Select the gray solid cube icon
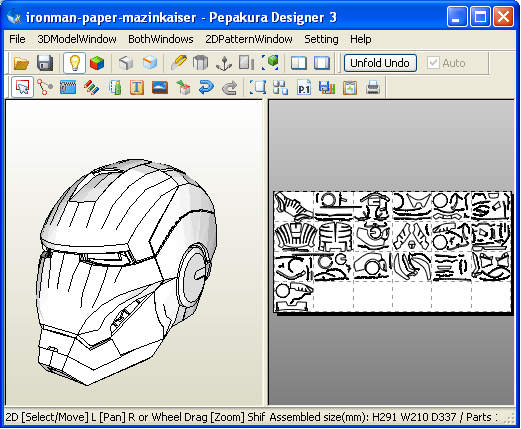This screenshot has width=521, height=429. 126,63
